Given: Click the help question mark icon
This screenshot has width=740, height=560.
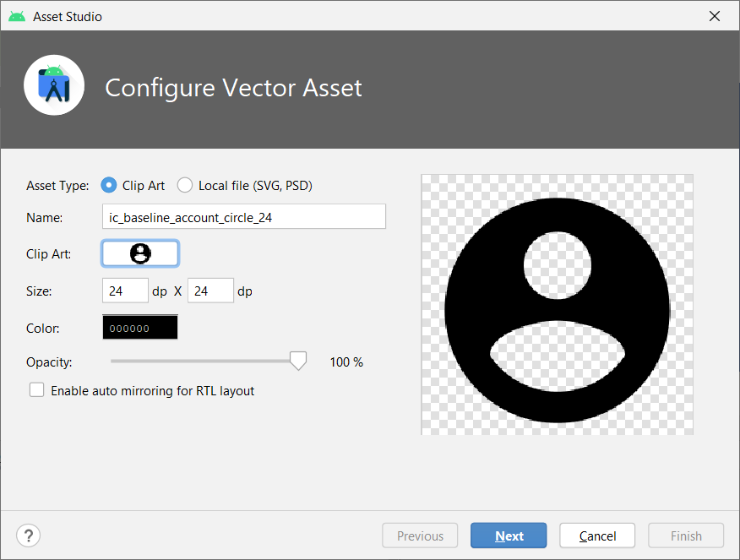Looking at the screenshot, I should pos(29,536).
